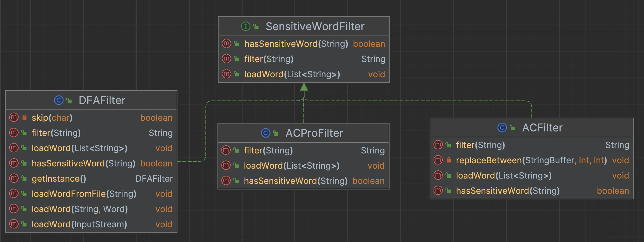The width and height of the screenshot is (644, 242).
Task: Click boolean return type of hasSensitiveWord in ACProFilter
Action: click(x=368, y=181)
